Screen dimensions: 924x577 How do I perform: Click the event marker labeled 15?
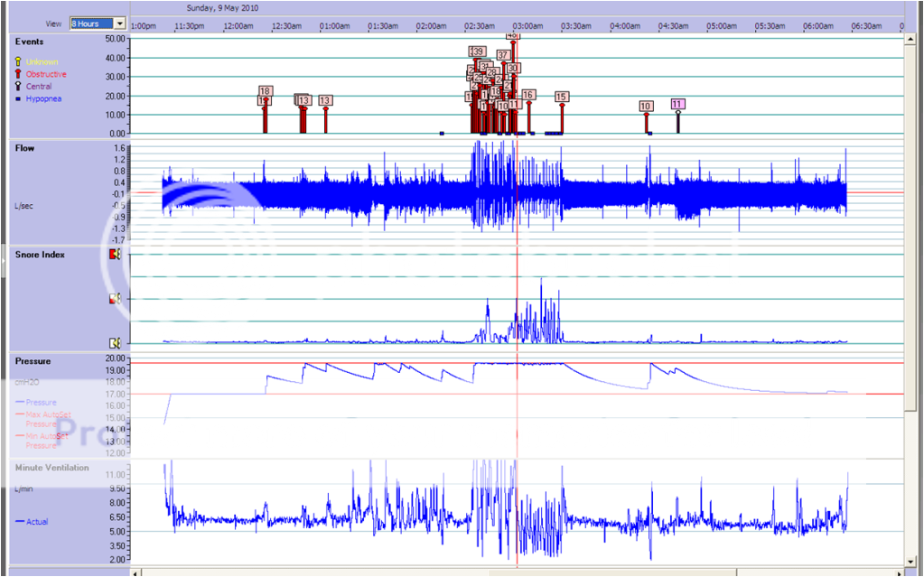(x=561, y=98)
